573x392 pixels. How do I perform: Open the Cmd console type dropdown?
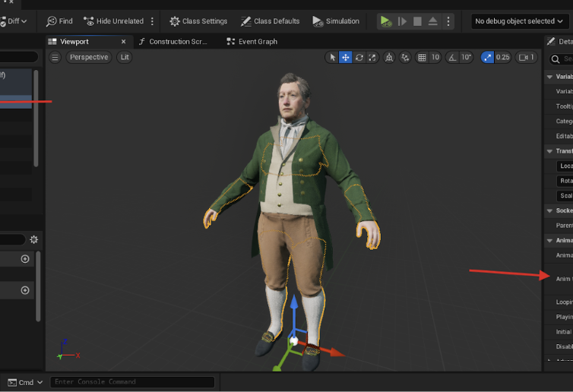(25, 382)
